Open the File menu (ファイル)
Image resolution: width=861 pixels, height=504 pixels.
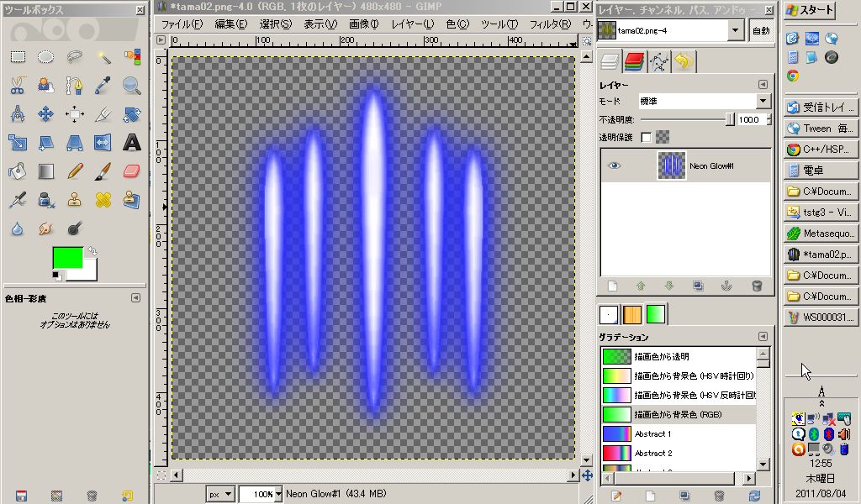182,24
